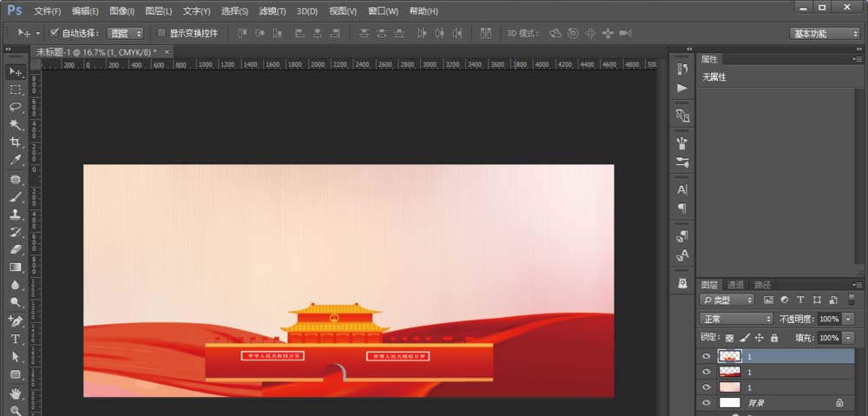This screenshot has width=868, height=416.
Task: Close the 未标题-1 document tab
Action: (x=168, y=52)
